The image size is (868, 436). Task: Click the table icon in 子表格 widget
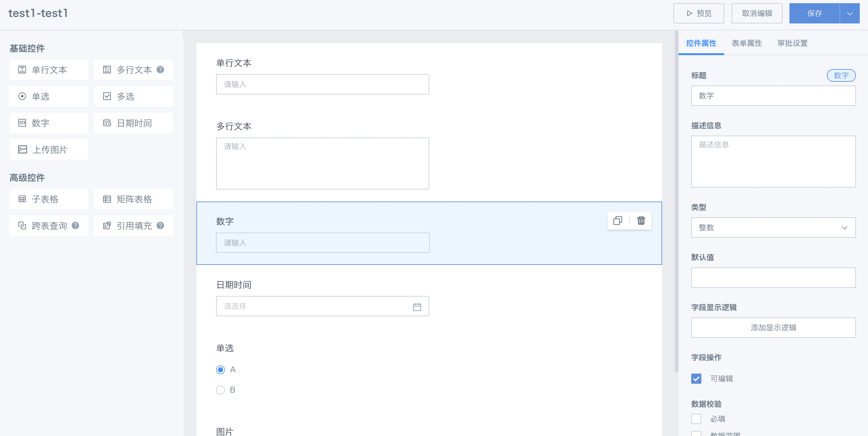[22, 199]
